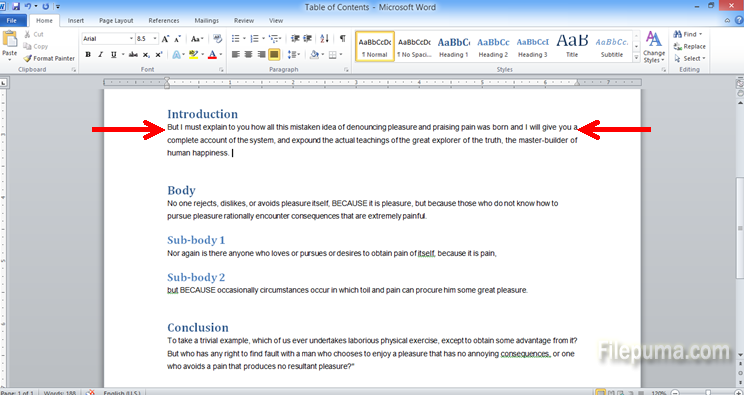Screen dimensions: 744x395
Task: Decrease paragraph indent
Action: coord(295,38)
